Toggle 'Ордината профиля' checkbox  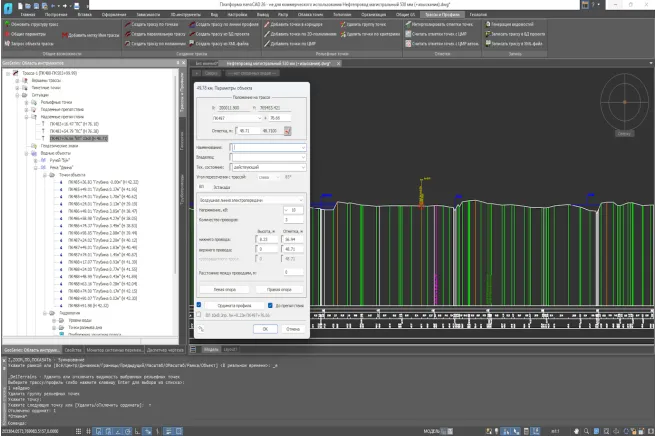coord(199,304)
